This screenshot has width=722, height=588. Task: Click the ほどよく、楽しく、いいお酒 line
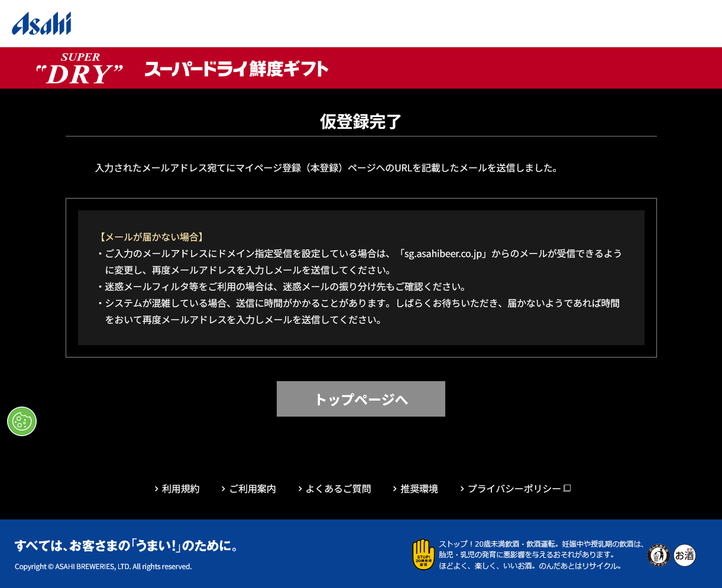pos(530,566)
